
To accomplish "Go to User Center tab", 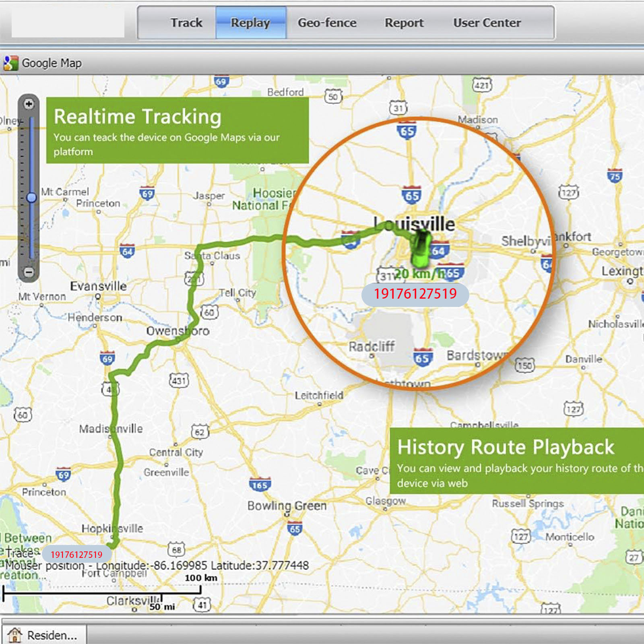I will pos(487,23).
